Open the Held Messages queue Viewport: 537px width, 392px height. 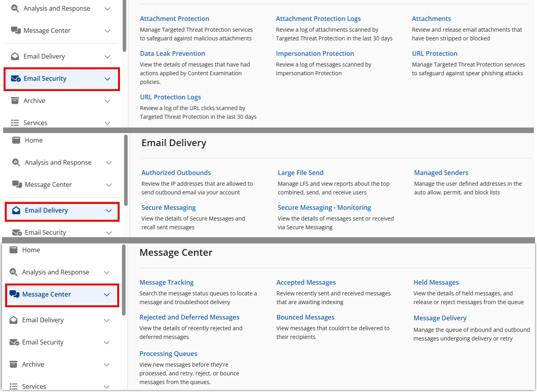436,282
